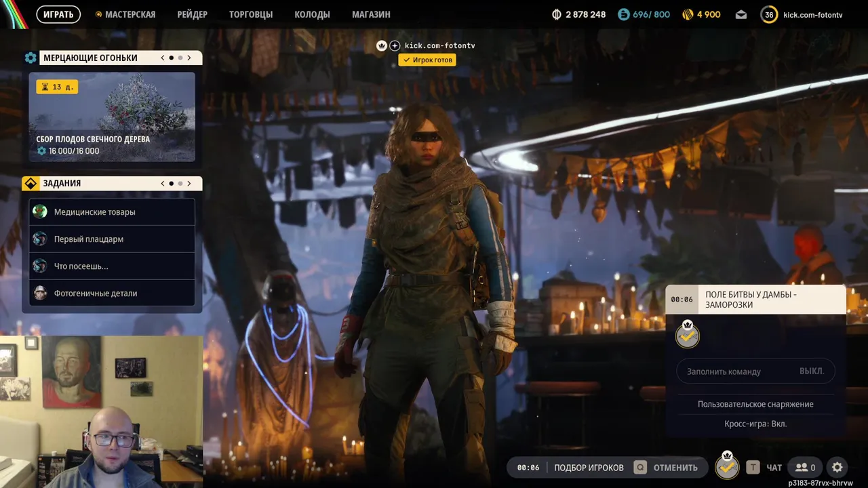Go to previous МЕРЦАЮЩИЕ ОГОНЬКИ event page
This screenshot has width=868, height=488.
163,58
